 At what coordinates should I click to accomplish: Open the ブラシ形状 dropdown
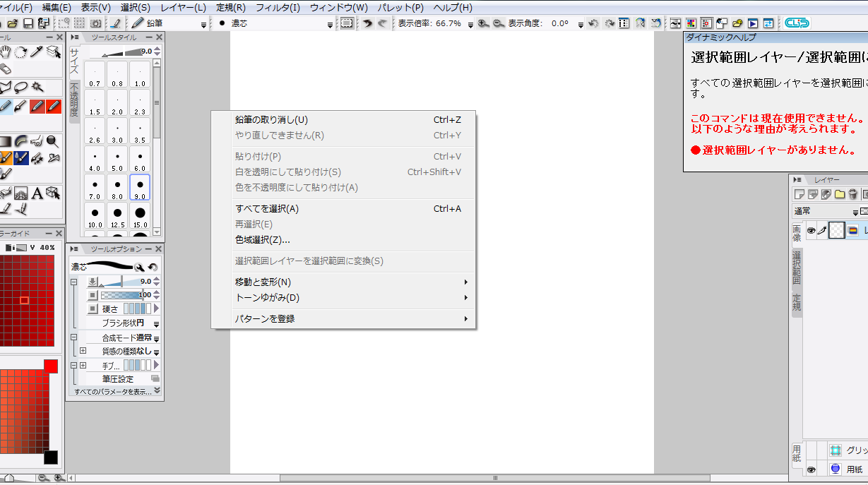[156, 323]
